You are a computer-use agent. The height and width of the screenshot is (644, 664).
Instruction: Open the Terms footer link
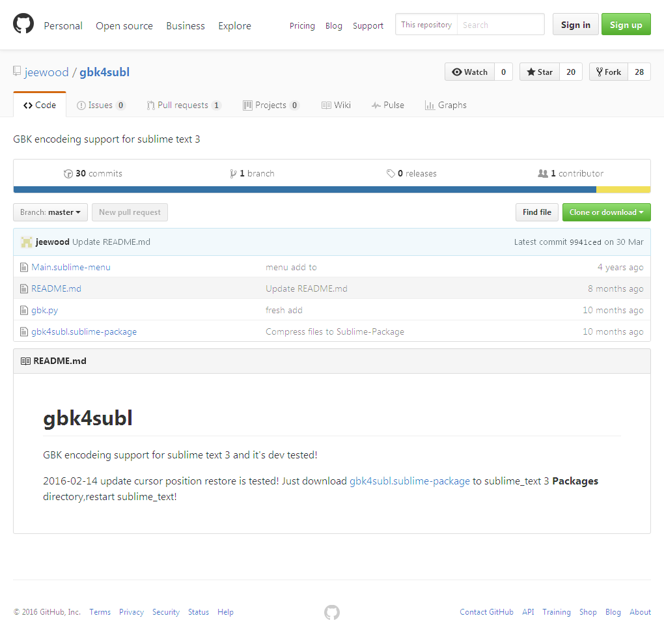coord(100,612)
